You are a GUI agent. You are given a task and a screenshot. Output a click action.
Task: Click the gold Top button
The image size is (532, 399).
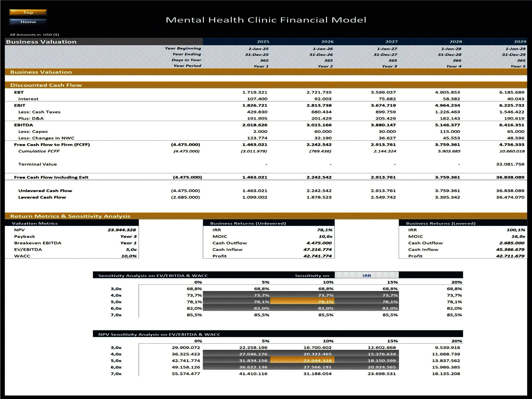click(28, 12)
